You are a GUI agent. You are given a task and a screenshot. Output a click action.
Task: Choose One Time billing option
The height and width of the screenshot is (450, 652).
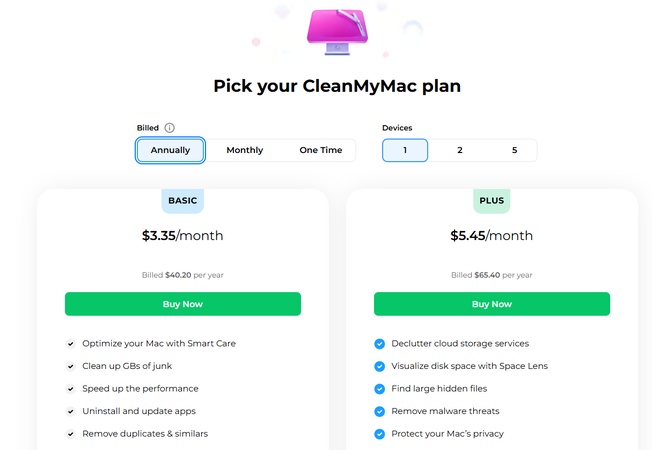321,150
